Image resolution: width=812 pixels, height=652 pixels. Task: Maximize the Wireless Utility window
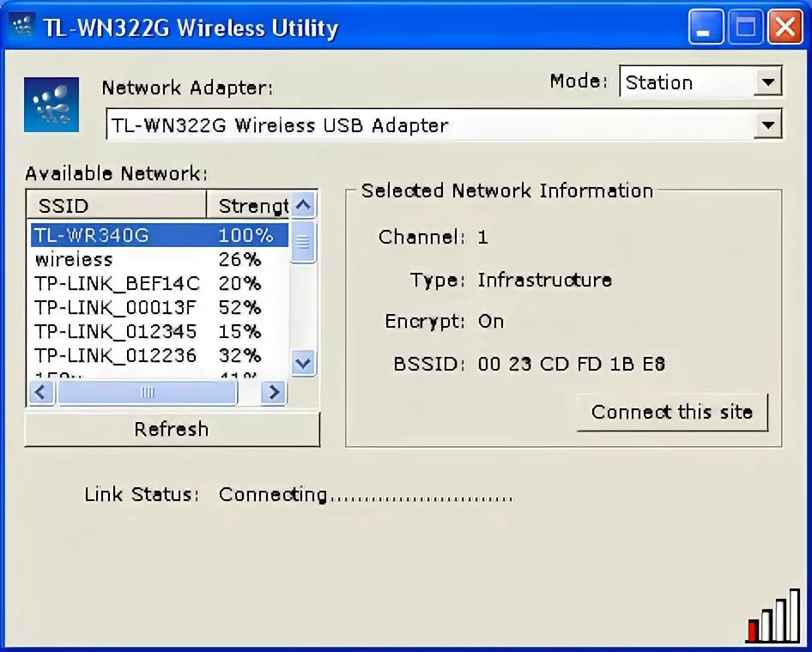click(x=745, y=26)
